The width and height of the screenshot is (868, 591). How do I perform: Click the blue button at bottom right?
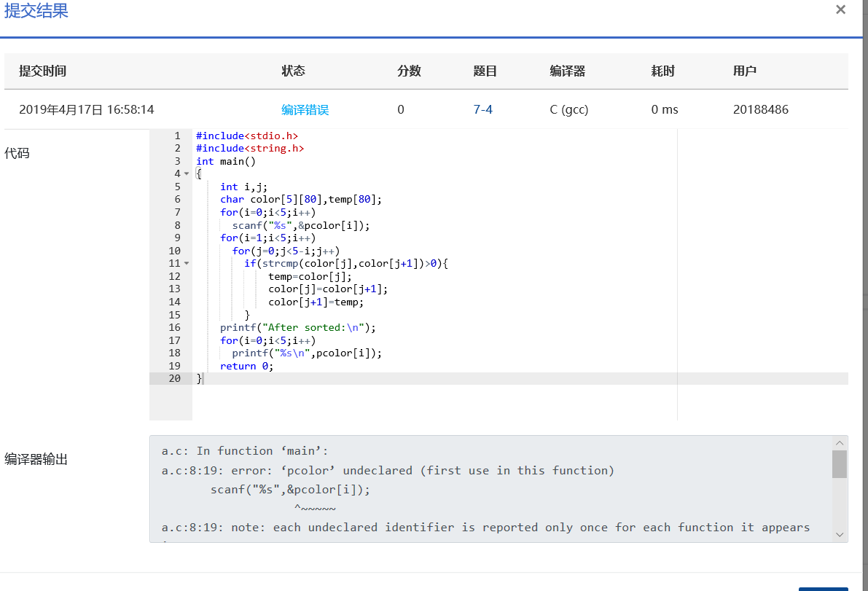[823, 587]
